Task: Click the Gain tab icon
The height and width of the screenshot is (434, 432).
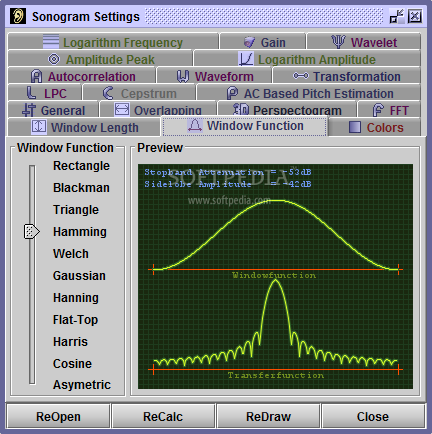Action: pyautogui.click(x=249, y=42)
